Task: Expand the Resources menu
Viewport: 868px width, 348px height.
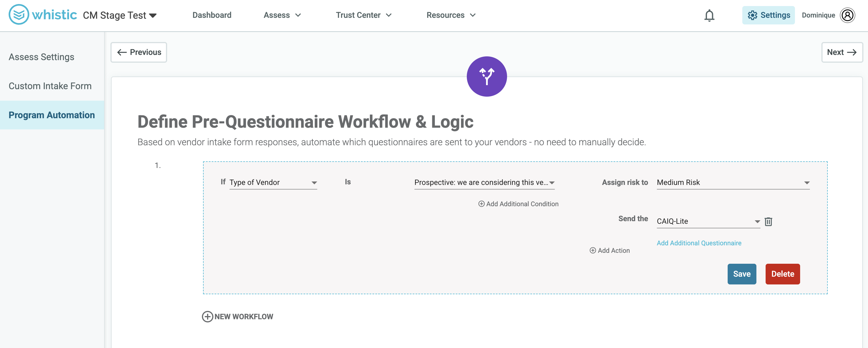Action: [x=451, y=15]
